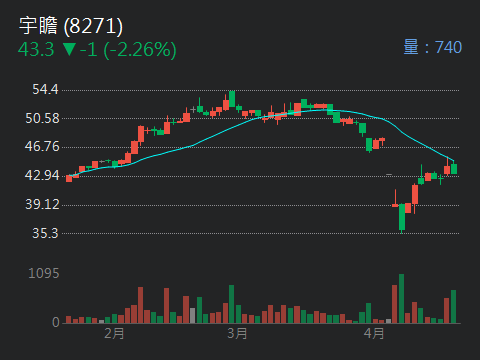Click the 50.58 price axis label
Screen dimensions: 480x360
(42, 118)
